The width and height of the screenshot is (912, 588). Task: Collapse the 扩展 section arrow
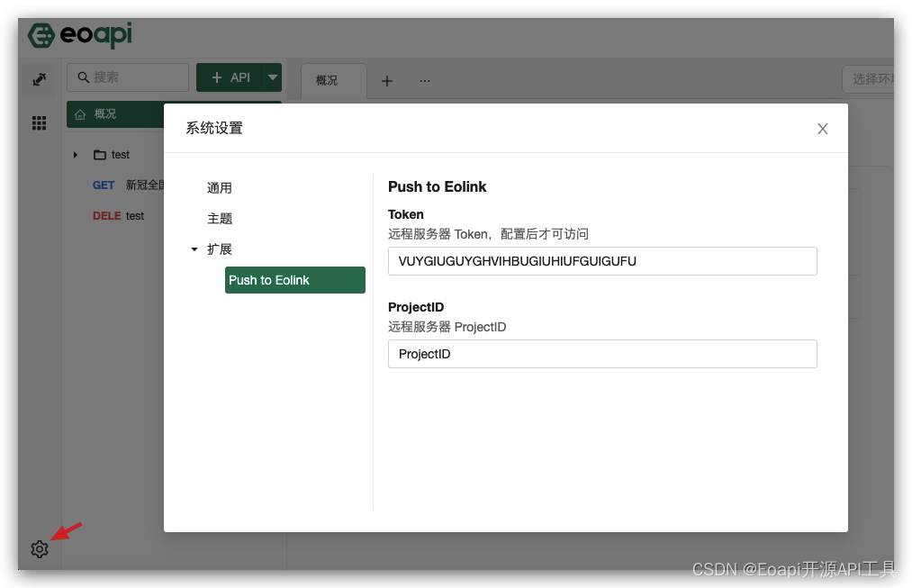(x=194, y=249)
